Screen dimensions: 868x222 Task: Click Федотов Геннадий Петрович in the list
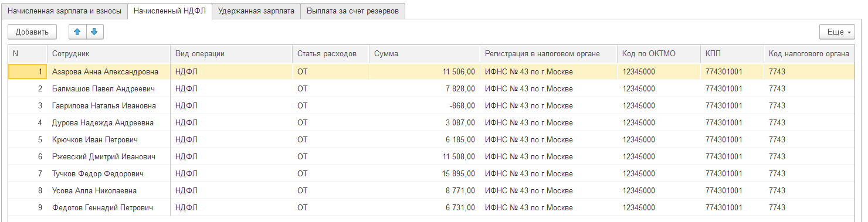pyautogui.click(x=102, y=208)
